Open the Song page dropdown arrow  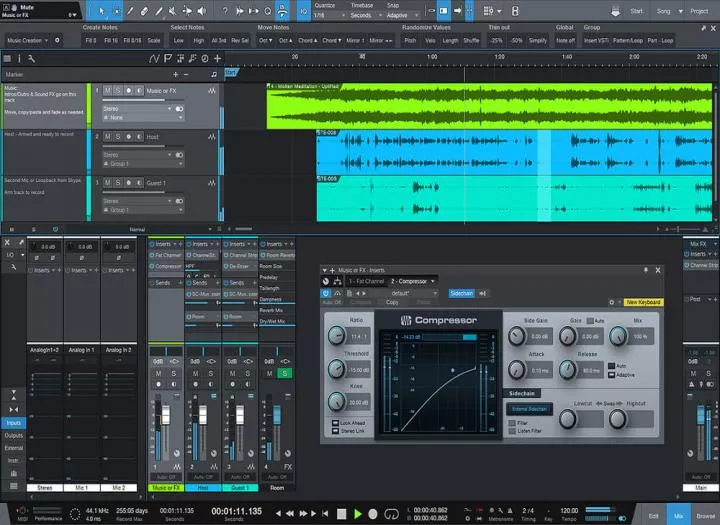681,11
